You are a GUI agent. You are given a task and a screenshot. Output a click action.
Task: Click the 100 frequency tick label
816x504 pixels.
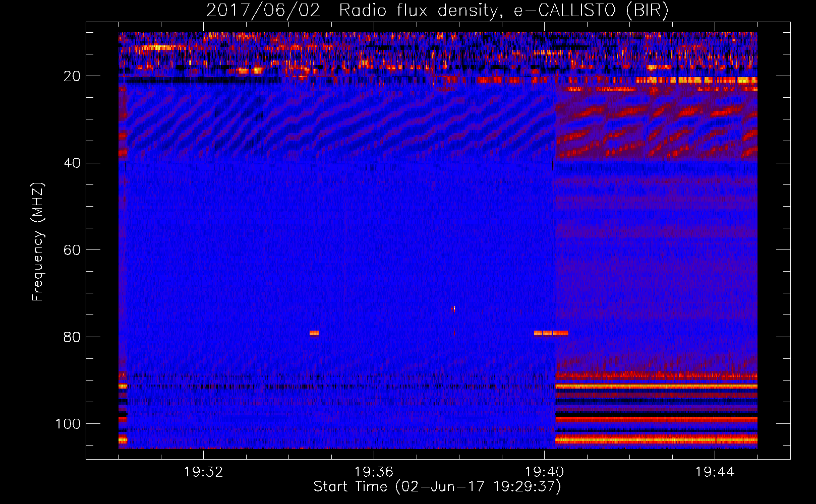pos(68,424)
